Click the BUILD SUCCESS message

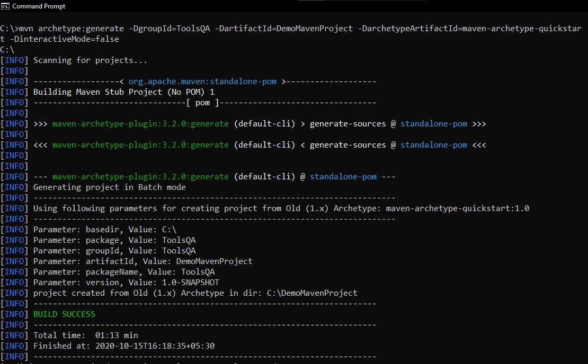pos(64,314)
